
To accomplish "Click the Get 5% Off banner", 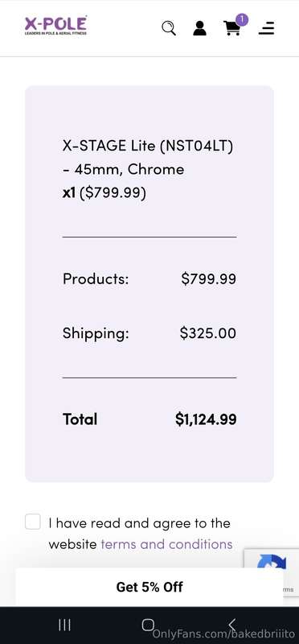I will coord(149,587).
